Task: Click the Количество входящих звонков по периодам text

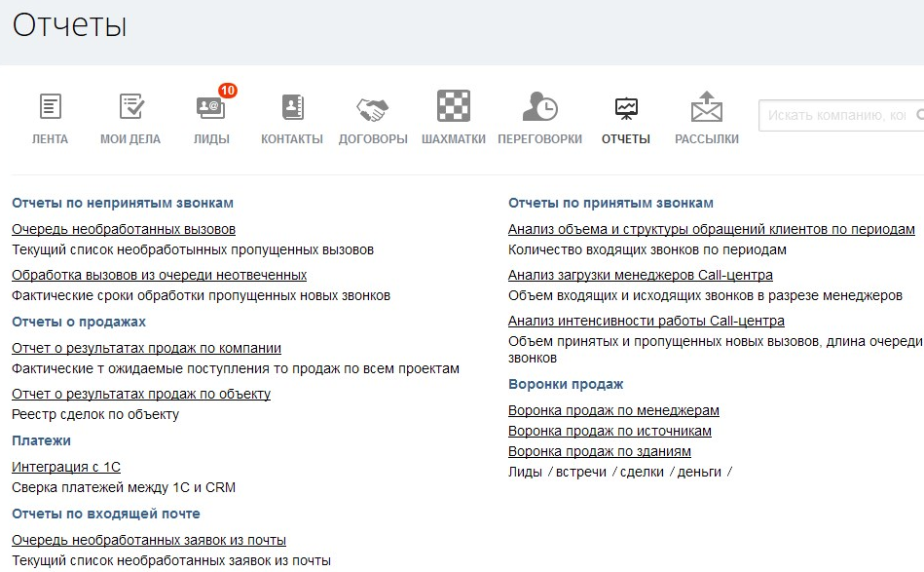Action: pos(647,250)
